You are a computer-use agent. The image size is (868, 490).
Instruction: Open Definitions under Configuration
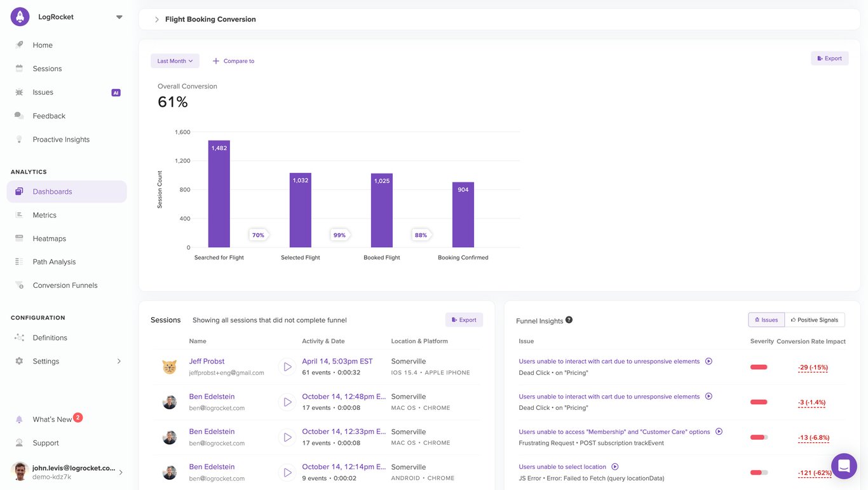tap(50, 337)
